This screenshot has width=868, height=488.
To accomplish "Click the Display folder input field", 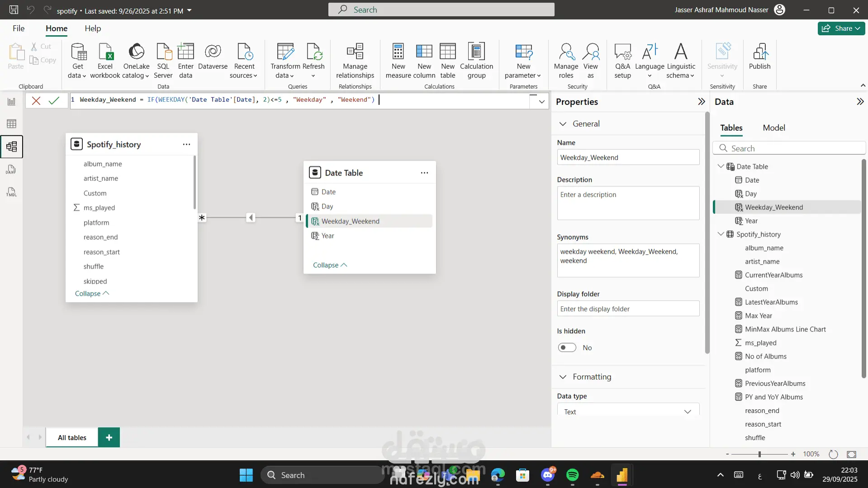I will coord(628,309).
